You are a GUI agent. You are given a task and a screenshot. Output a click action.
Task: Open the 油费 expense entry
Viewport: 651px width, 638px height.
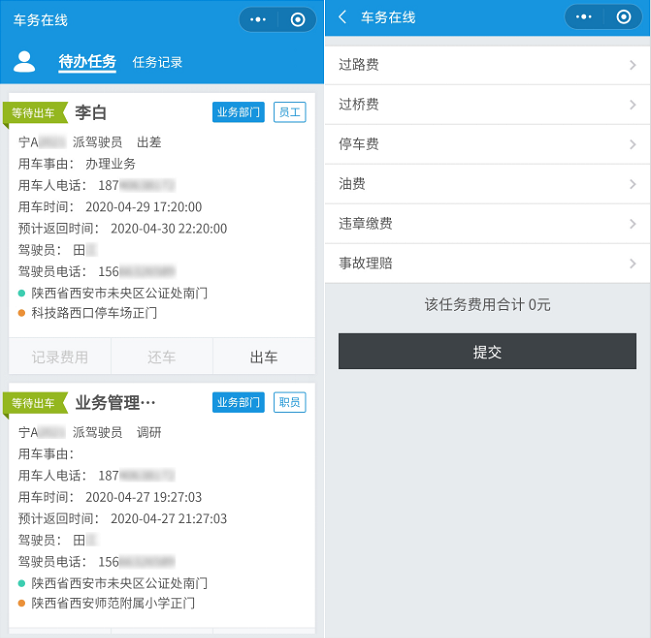(x=487, y=184)
